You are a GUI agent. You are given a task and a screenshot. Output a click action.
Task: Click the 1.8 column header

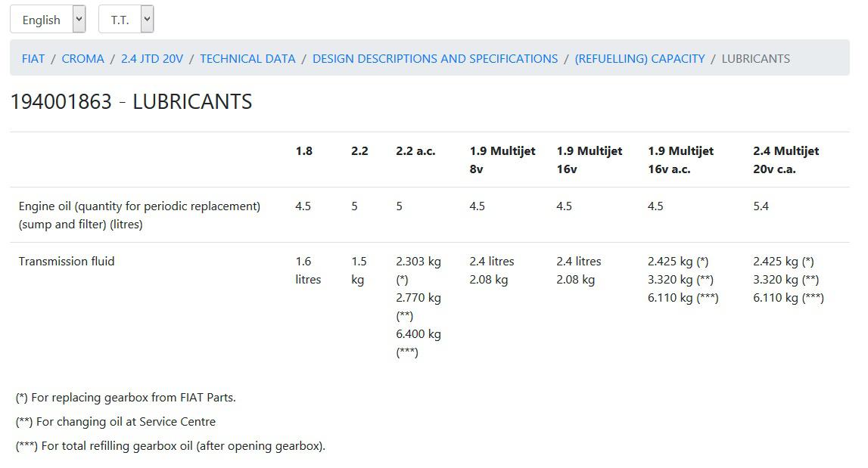point(304,151)
